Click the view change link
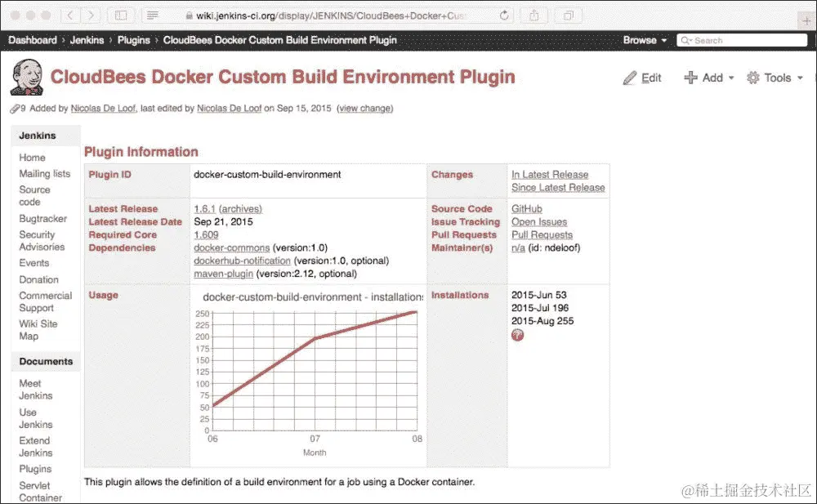The width and height of the screenshot is (817, 504). [364, 109]
